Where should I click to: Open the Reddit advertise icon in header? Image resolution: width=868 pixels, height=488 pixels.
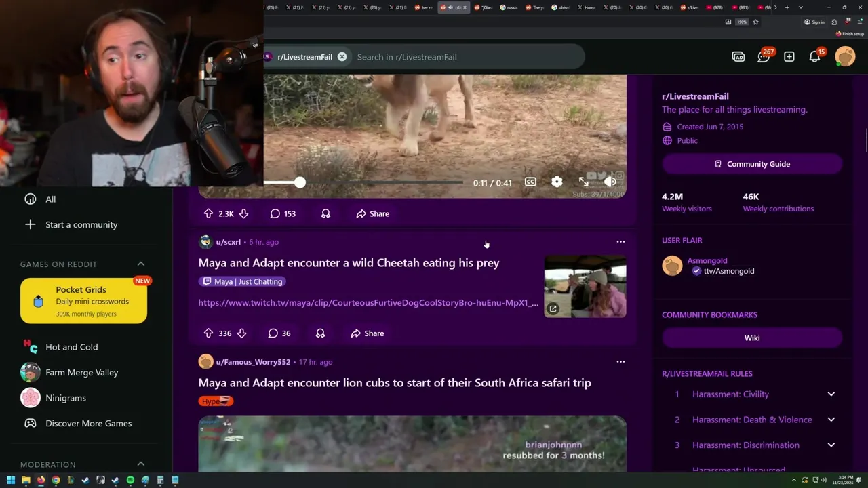coord(738,57)
